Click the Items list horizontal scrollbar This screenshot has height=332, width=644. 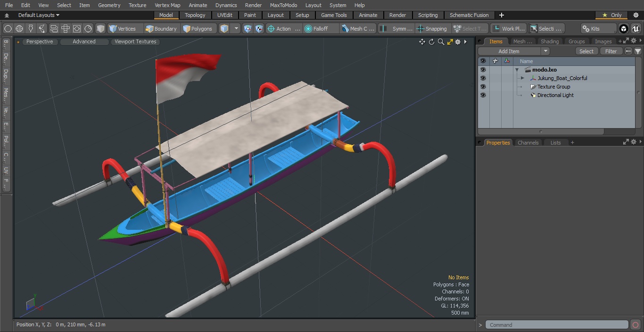[541, 131]
